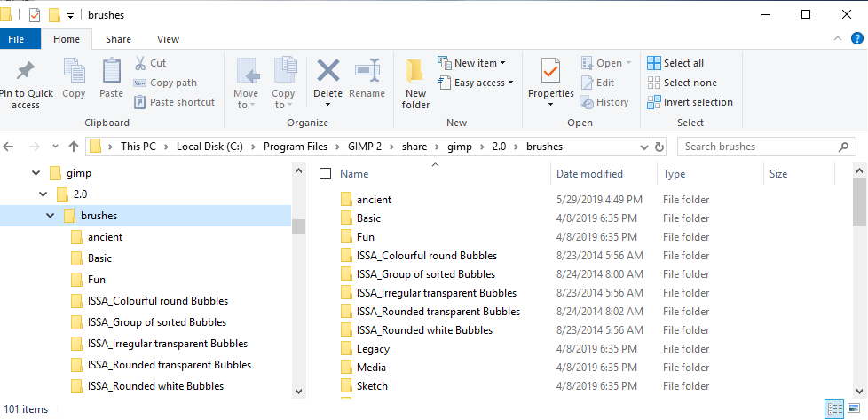Collapse the 2.0 tree node
868x420 pixels.
point(43,194)
